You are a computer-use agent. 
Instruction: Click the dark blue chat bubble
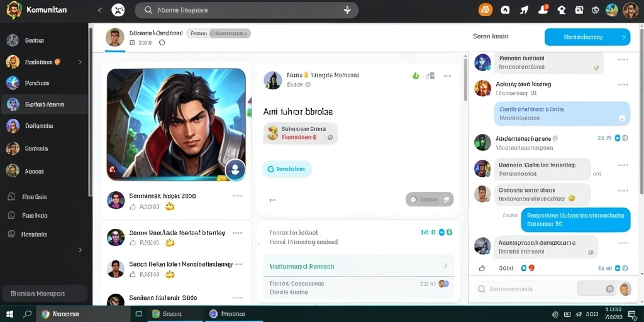click(x=575, y=219)
